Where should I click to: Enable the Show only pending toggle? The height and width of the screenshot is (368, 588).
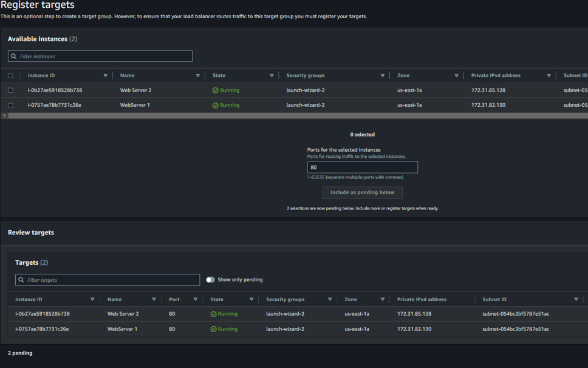tap(210, 279)
